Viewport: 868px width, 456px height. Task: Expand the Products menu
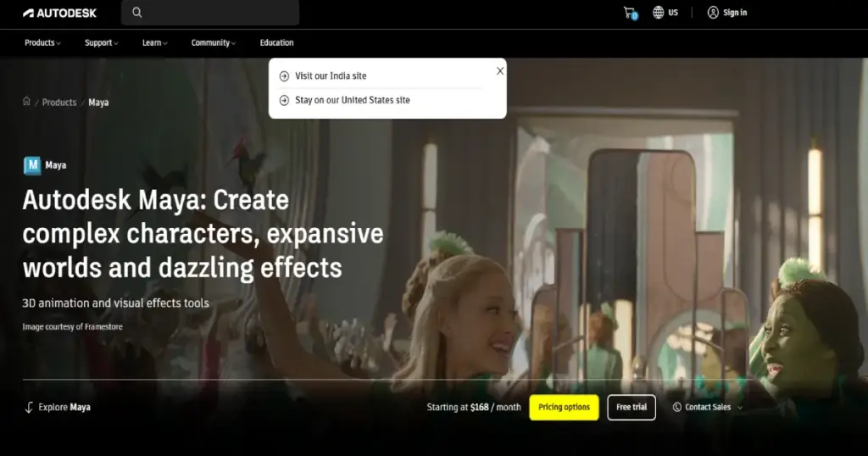42,42
